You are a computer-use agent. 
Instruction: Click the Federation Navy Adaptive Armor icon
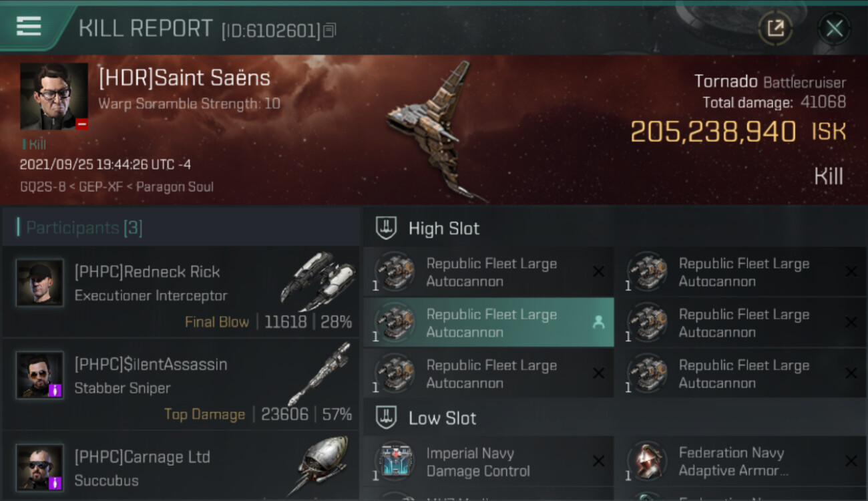click(x=648, y=462)
